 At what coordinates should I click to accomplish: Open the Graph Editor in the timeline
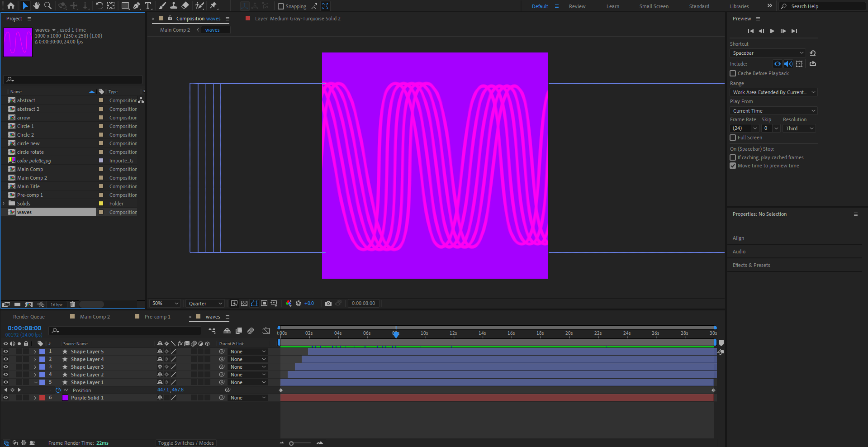pyautogui.click(x=266, y=331)
